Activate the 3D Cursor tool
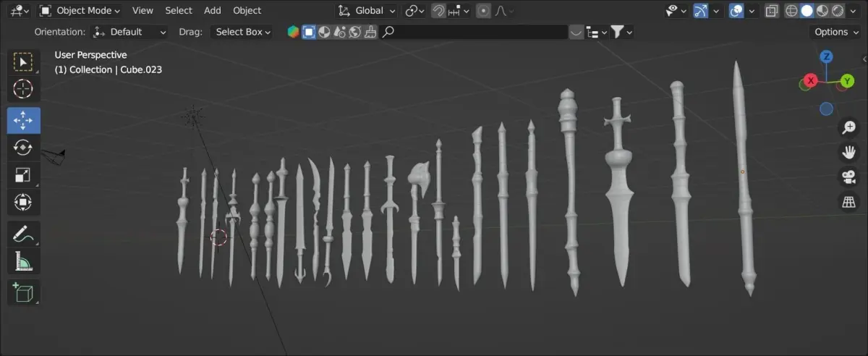 [23, 89]
